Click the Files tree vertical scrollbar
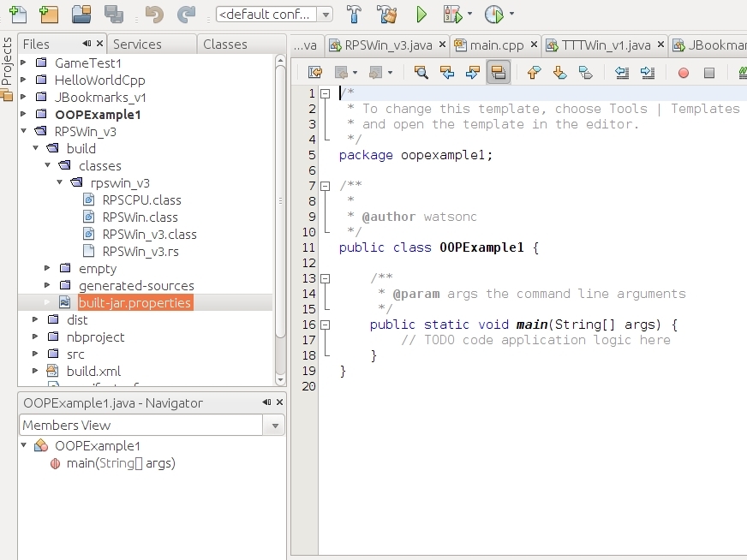The height and width of the screenshot is (560, 747). pos(280,202)
